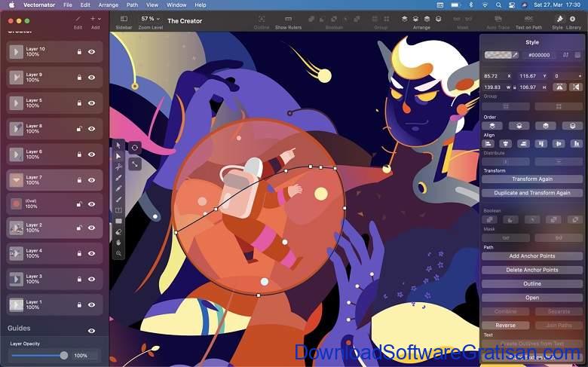Collapse Layer 7 disclosure arrow
This screenshot has height=367, width=588.
(x=16, y=180)
